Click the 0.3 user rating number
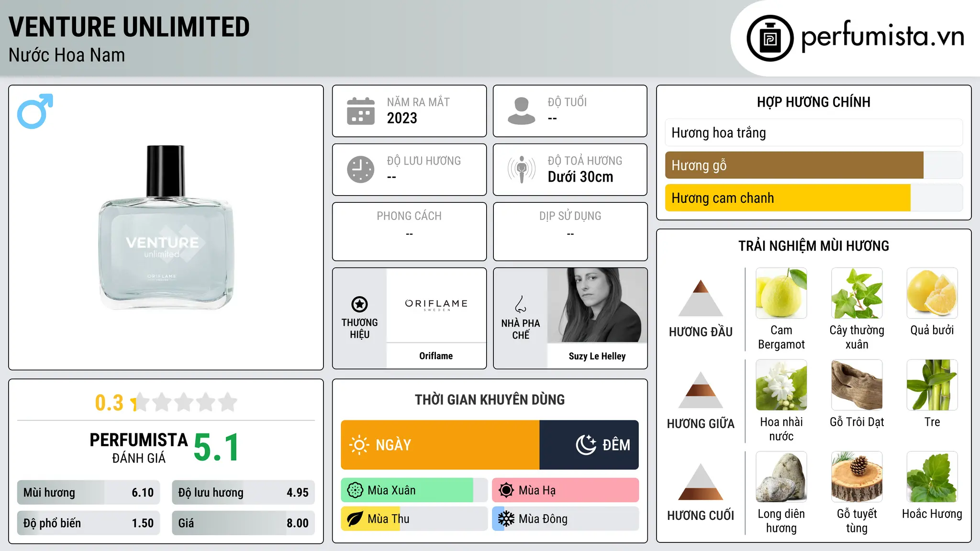 click(109, 403)
